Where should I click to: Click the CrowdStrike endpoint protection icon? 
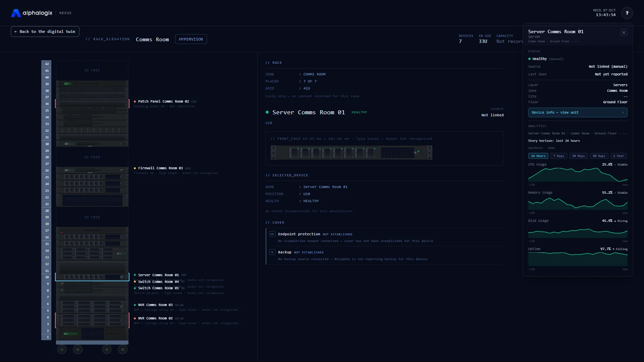click(272, 234)
